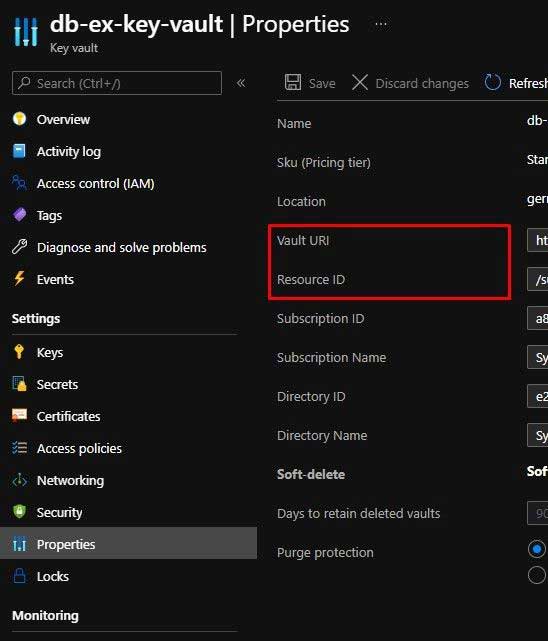Click the Directory Name label
548x641 pixels.
(x=322, y=435)
